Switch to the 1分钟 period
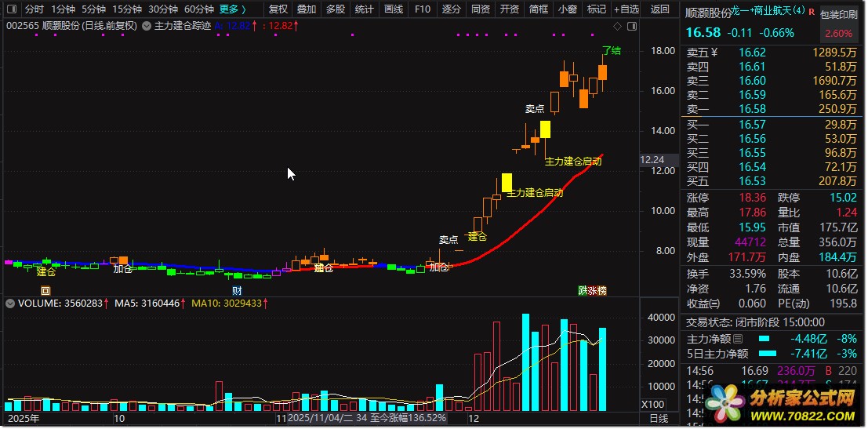Screen dimensions: 868x429 coord(63,9)
